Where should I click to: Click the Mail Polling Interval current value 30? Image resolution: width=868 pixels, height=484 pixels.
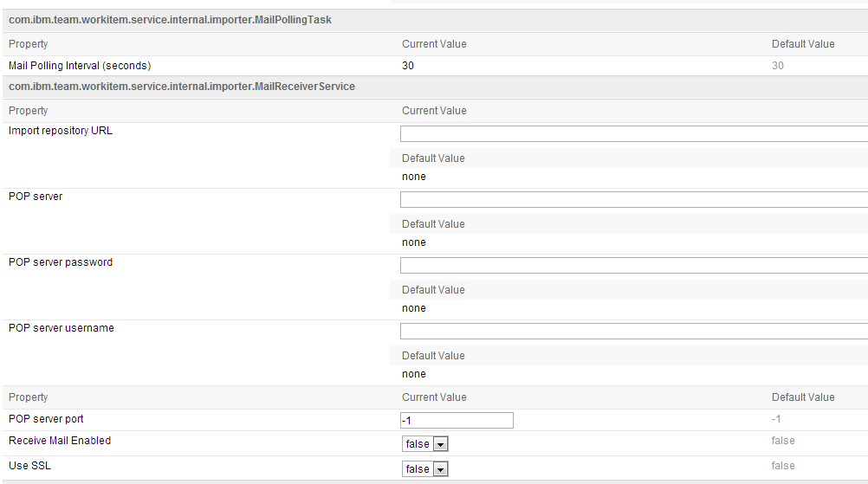408,66
